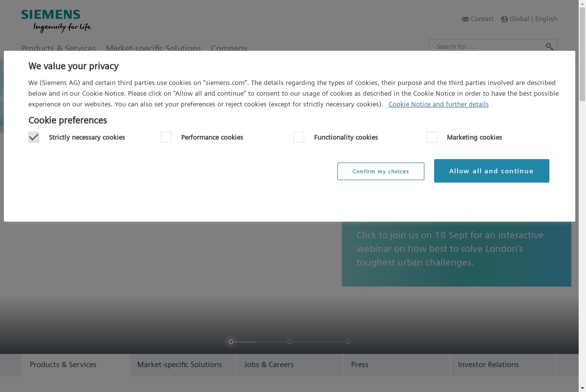Click Confirm my choices button
The height and width of the screenshot is (392, 586).
coord(381,171)
